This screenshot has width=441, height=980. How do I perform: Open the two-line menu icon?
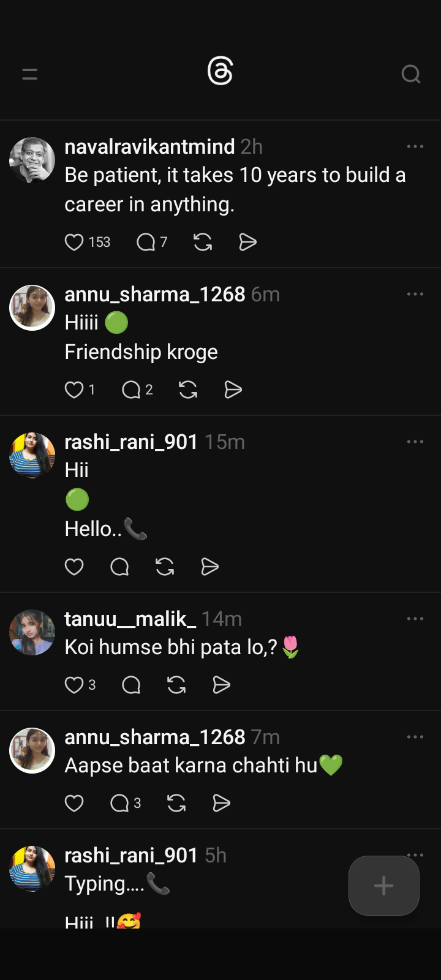click(x=30, y=75)
